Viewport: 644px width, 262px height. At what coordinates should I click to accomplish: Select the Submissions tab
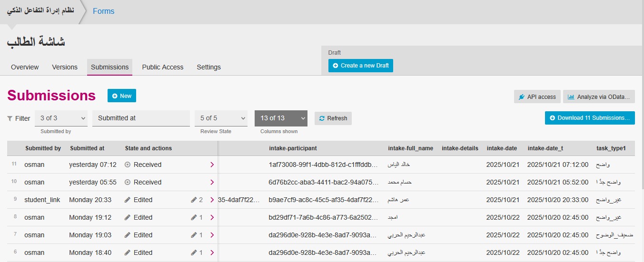(109, 67)
